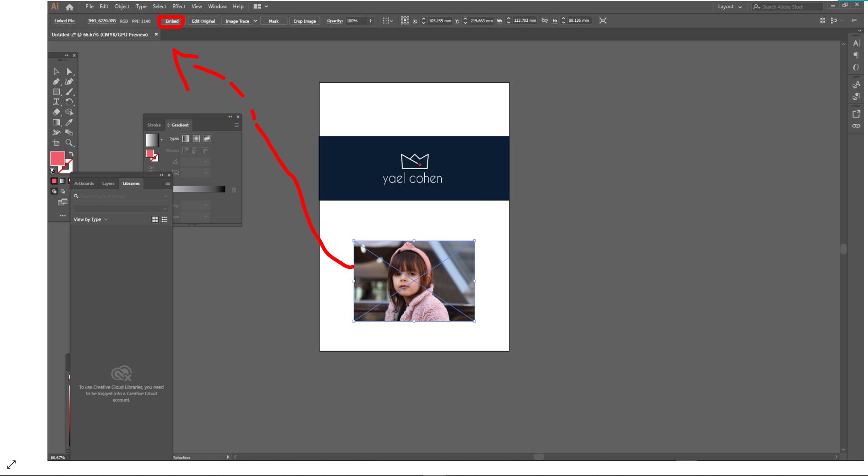Expand the Image Trace preset arrow

coord(256,21)
